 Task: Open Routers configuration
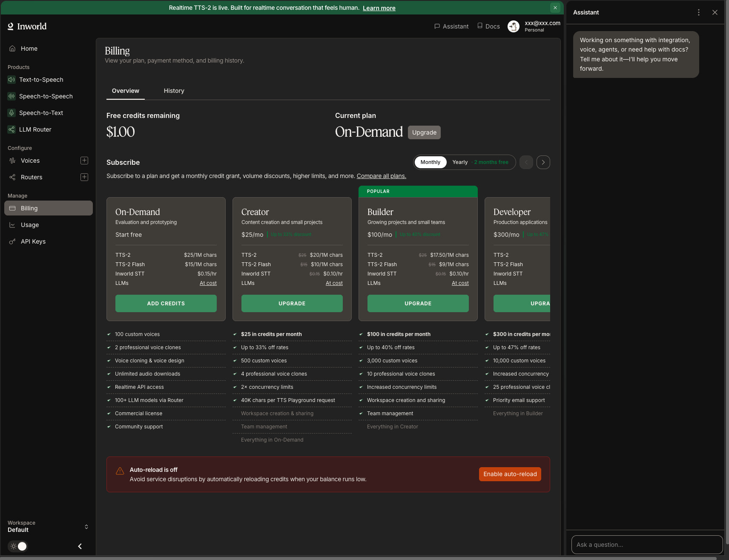click(x=32, y=177)
